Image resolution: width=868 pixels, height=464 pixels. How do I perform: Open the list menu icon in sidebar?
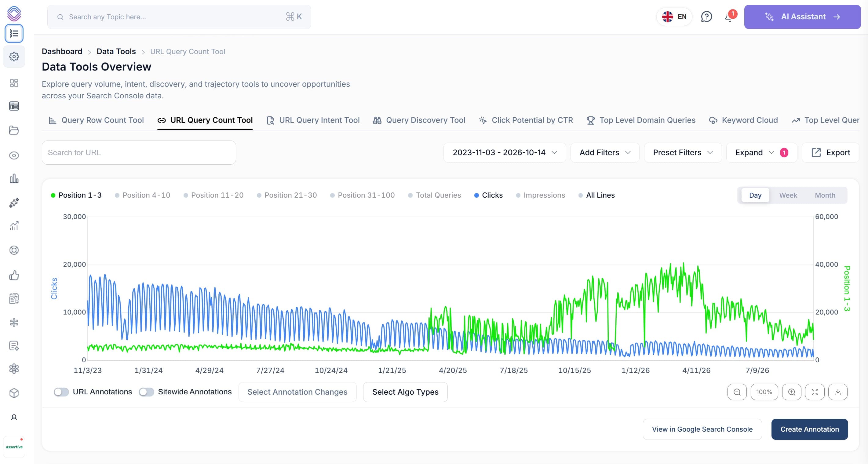click(14, 33)
